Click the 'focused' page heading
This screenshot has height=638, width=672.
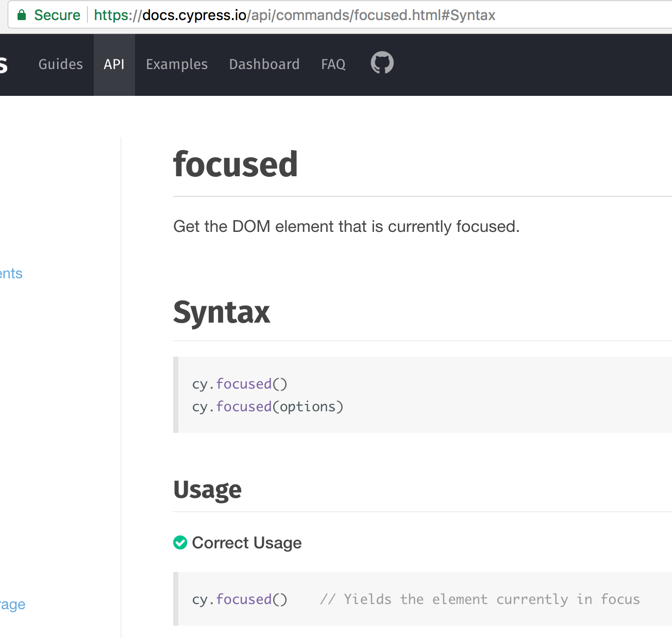236,164
